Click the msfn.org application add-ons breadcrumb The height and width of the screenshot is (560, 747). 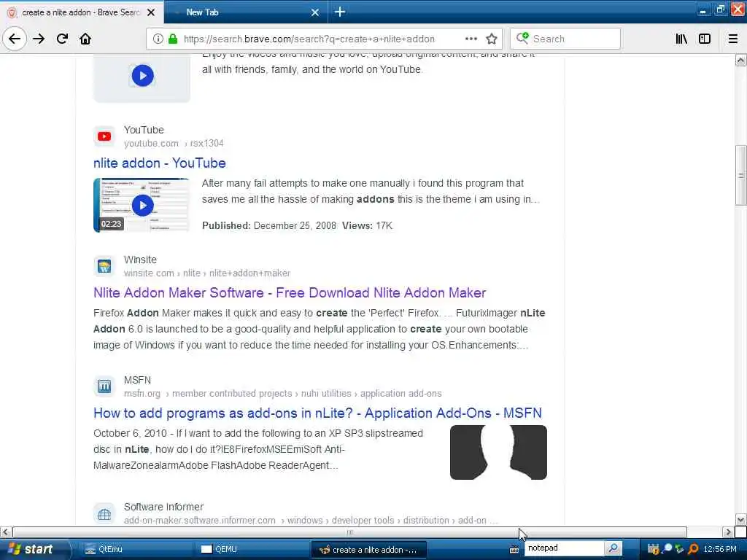(x=282, y=393)
